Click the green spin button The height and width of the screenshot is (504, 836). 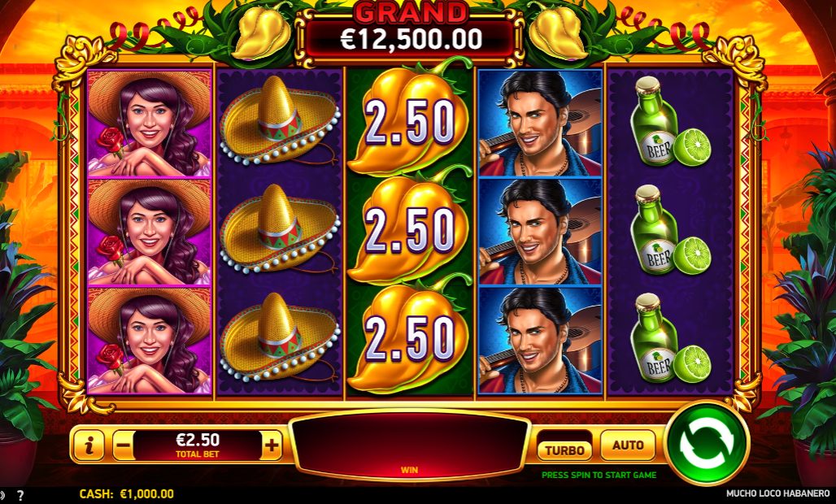point(707,443)
